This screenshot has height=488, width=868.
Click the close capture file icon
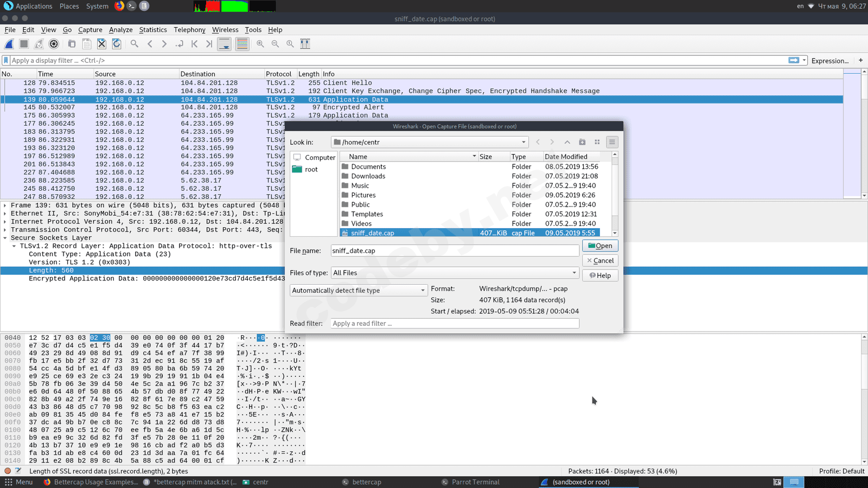coord(101,44)
